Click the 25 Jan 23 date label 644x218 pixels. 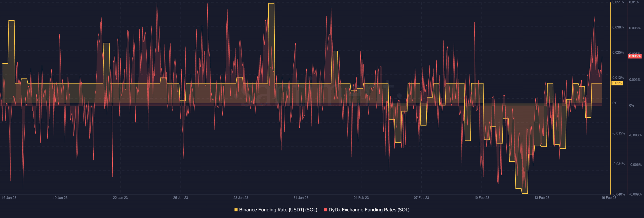coord(180,198)
